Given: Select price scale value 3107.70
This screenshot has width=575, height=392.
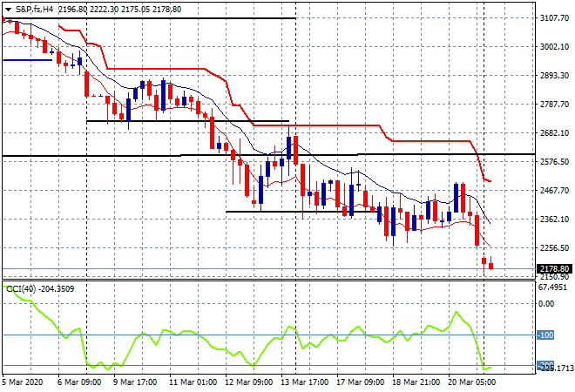Looking at the screenshot, I should point(554,17).
